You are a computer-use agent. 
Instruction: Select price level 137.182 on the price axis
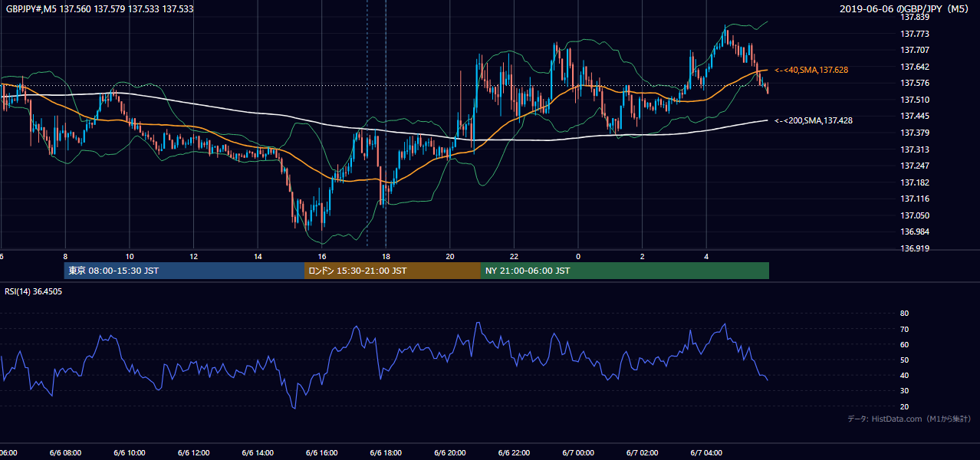914,182
